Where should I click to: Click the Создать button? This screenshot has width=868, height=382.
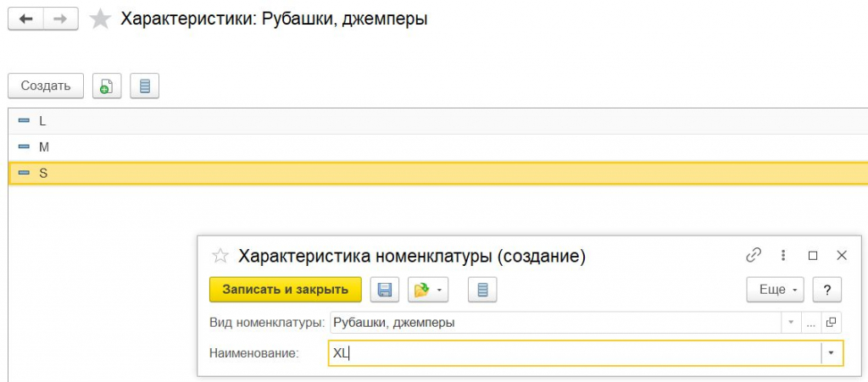click(46, 86)
